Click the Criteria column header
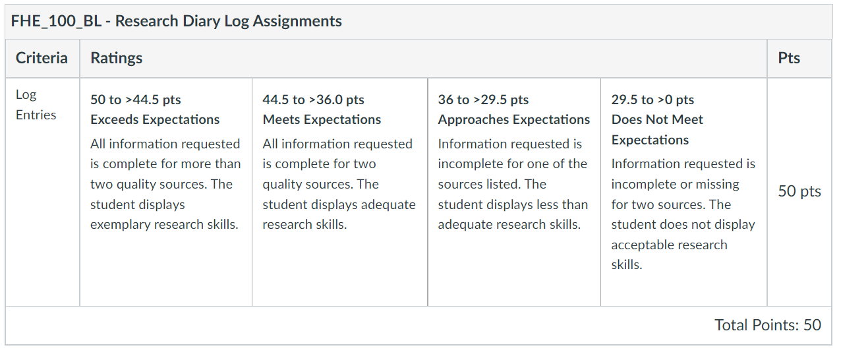 coord(42,58)
